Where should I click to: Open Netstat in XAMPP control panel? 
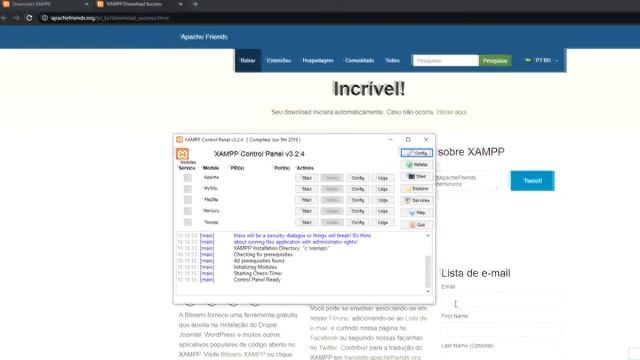click(x=416, y=164)
